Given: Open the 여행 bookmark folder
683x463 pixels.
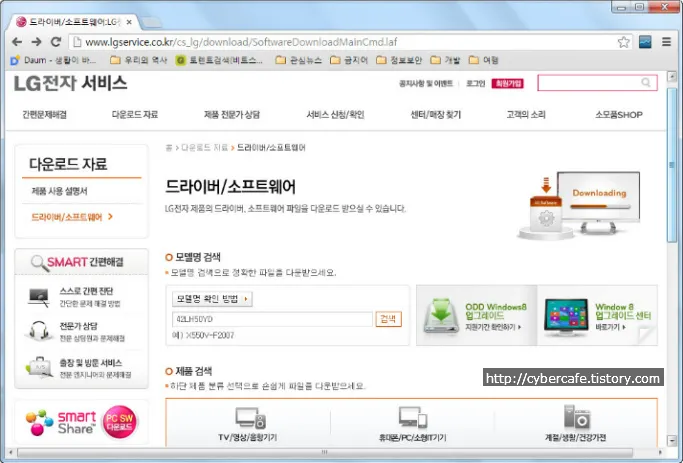Looking at the screenshot, I should [x=484, y=60].
